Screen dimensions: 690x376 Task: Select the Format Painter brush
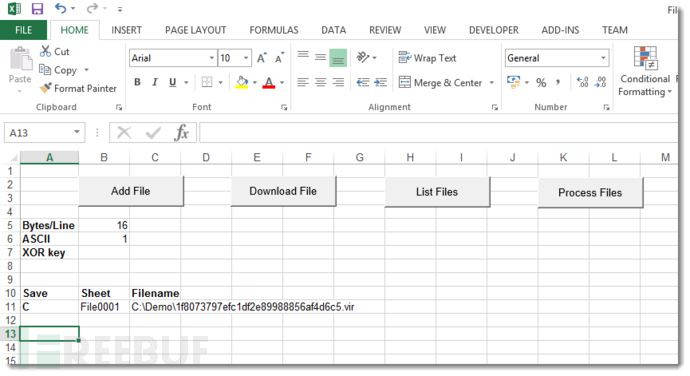pyautogui.click(x=45, y=88)
